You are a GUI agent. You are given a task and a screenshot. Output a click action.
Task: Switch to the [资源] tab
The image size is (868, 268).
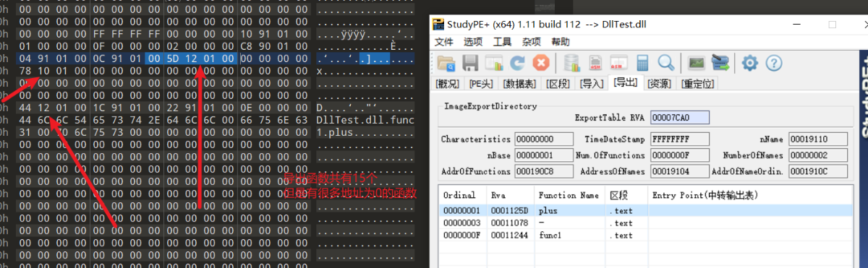click(x=659, y=83)
